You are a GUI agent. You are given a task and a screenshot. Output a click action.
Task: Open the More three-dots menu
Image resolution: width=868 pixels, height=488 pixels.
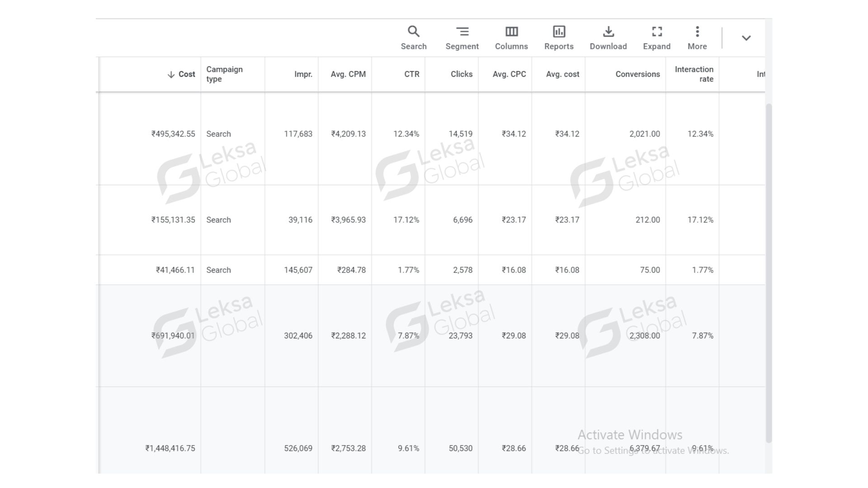697,32
